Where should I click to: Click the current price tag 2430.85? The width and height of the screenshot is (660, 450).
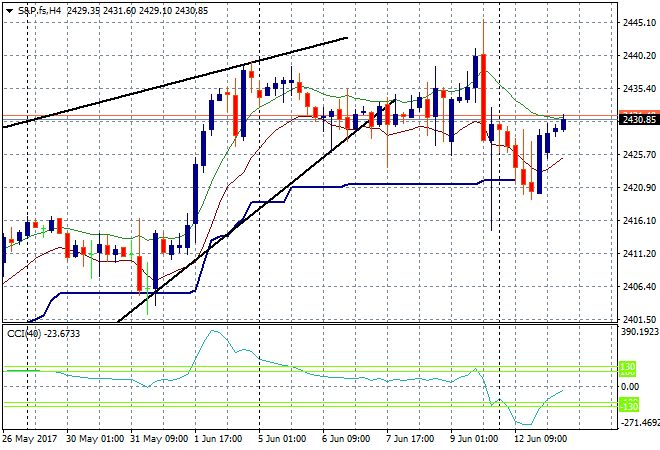(x=639, y=120)
